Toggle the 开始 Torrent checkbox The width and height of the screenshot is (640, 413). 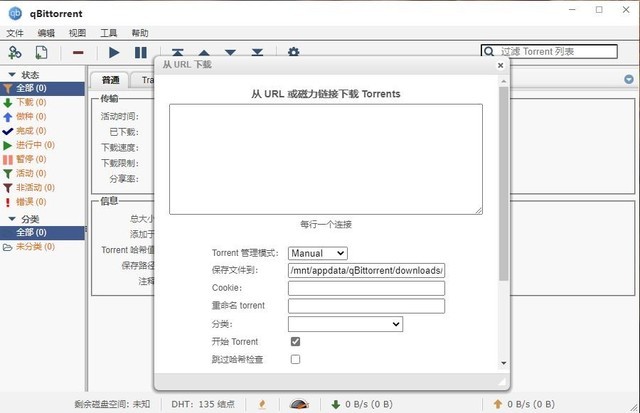(296, 342)
